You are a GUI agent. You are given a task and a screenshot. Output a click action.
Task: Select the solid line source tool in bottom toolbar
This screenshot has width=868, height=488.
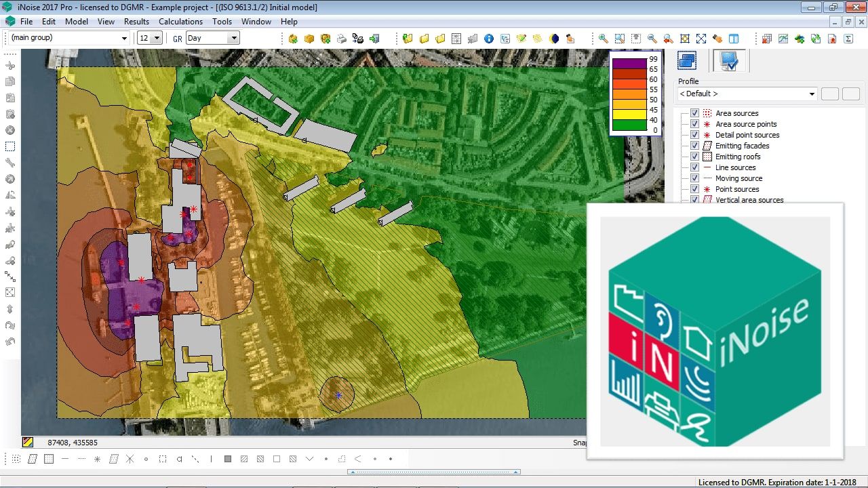point(65,459)
